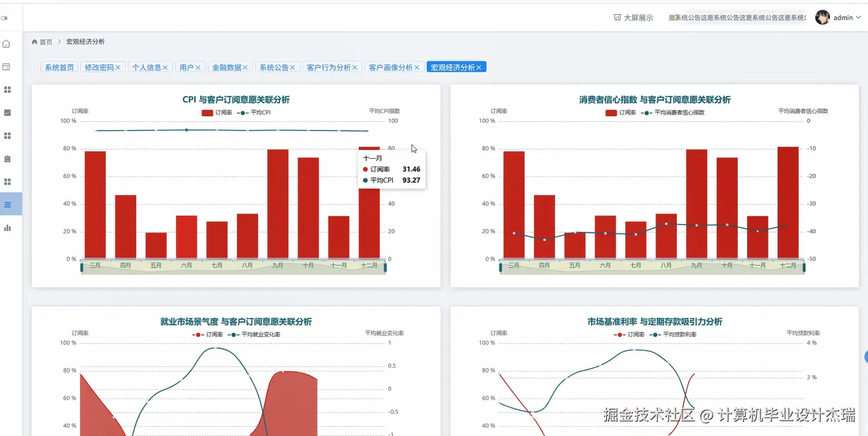The image size is (868, 436).
Task: Click the CPI 与客户订阅意愿关联分析 title
Action: tap(236, 100)
